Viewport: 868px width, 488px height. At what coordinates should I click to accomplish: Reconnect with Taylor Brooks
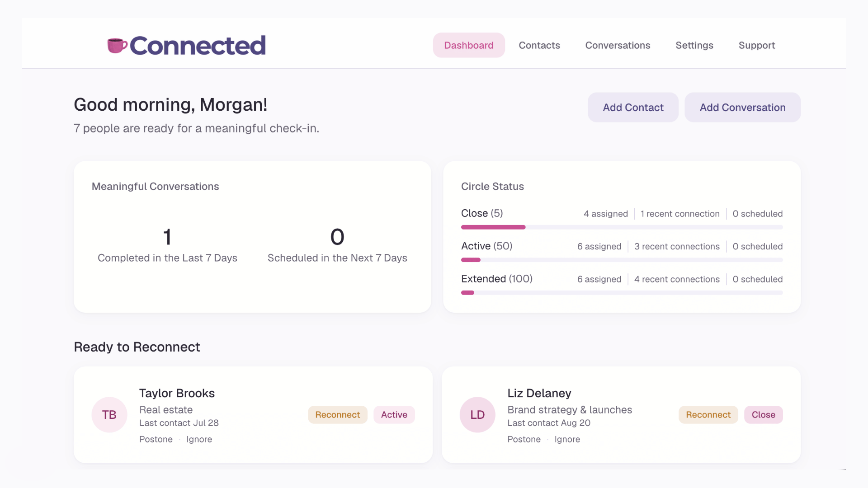(338, 415)
